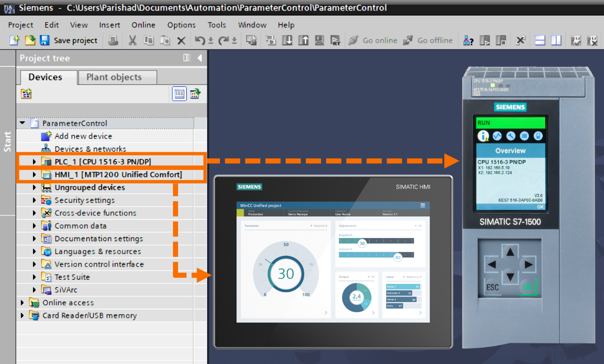Click the Open project folder icon
The width and height of the screenshot is (604, 364).
[30, 40]
